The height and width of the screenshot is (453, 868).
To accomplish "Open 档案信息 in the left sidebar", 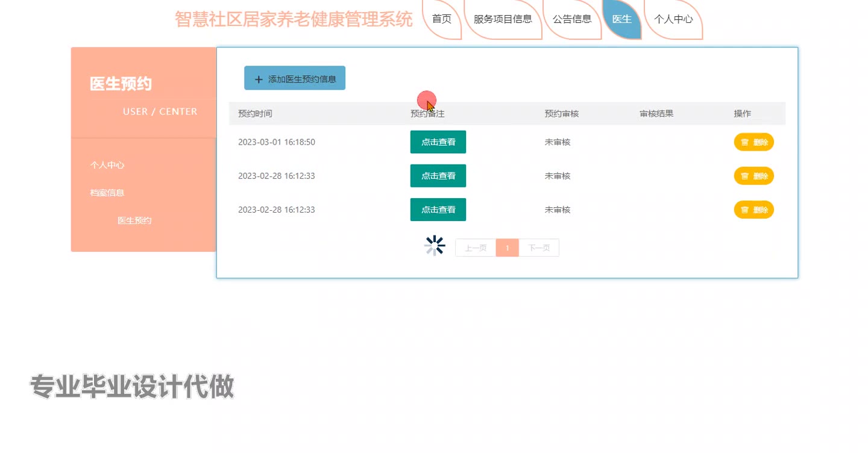I will click(107, 193).
